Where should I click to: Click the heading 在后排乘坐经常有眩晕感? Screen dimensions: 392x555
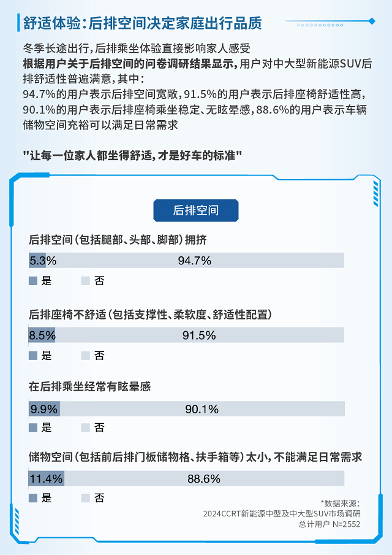coord(90,387)
